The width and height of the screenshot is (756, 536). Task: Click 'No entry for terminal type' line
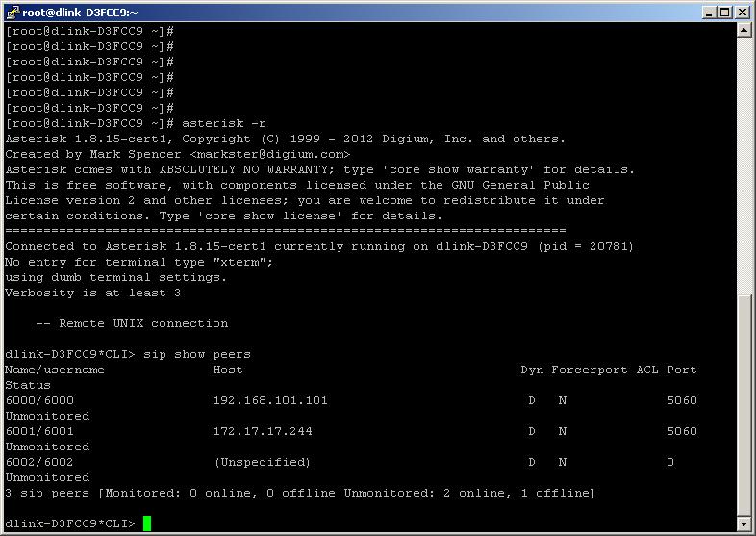click(139, 262)
